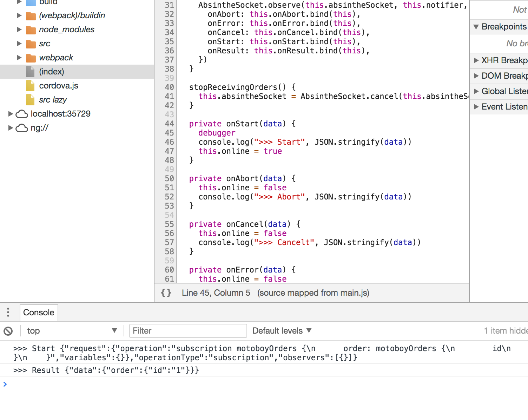
Task: Reveal the 1 item hidden message
Action: click(505, 330)
